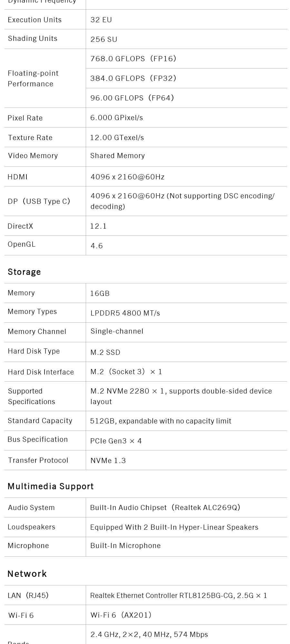Click the LPDDR5 4800 MT/s value

pos(125,313)
